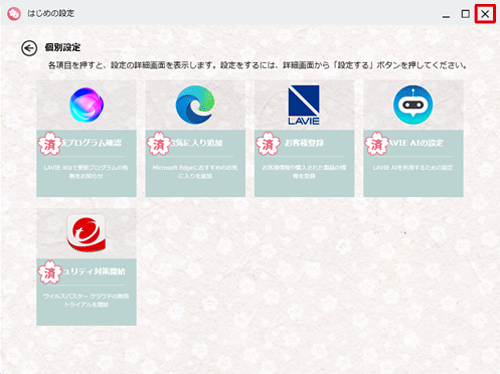Click the 済 badge on the お客様登録 tile

[268, 144]
